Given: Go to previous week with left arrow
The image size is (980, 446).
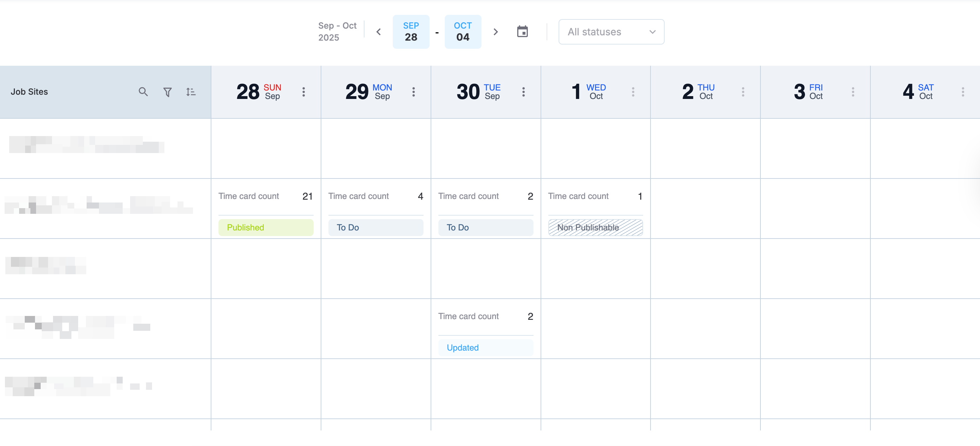Looking at the screenshot, I should pos(379,32).
